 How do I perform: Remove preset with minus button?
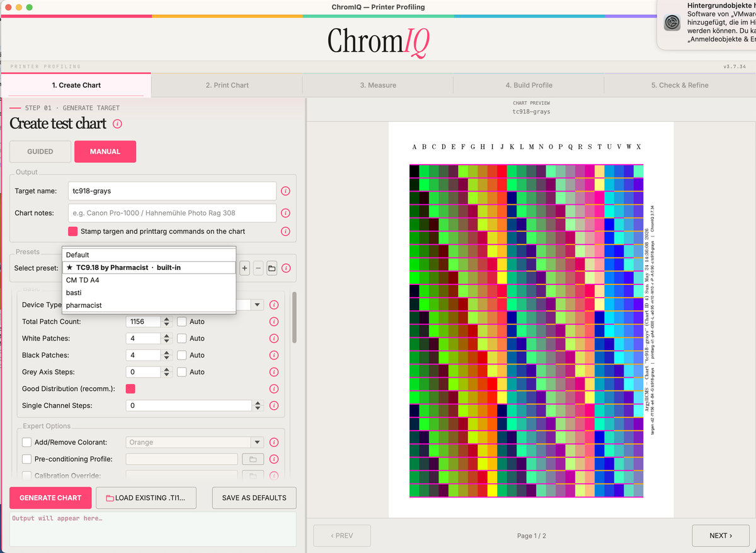point(258,268)
